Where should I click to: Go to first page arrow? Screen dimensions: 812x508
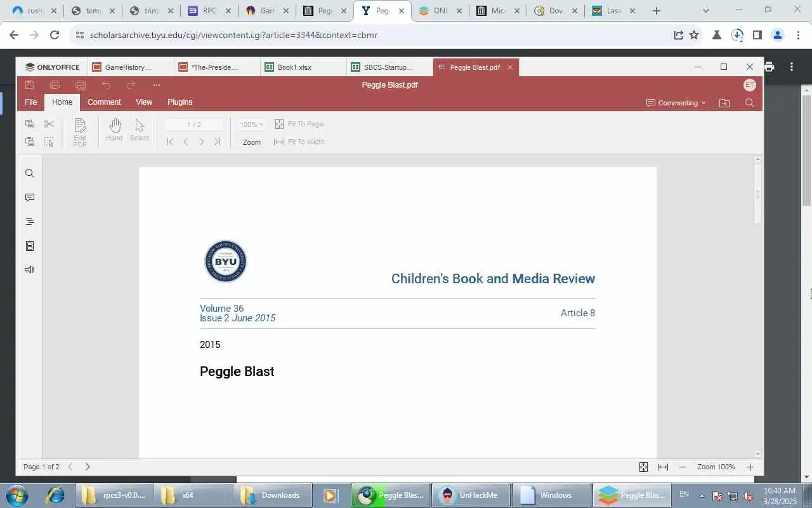pos(170,142)
